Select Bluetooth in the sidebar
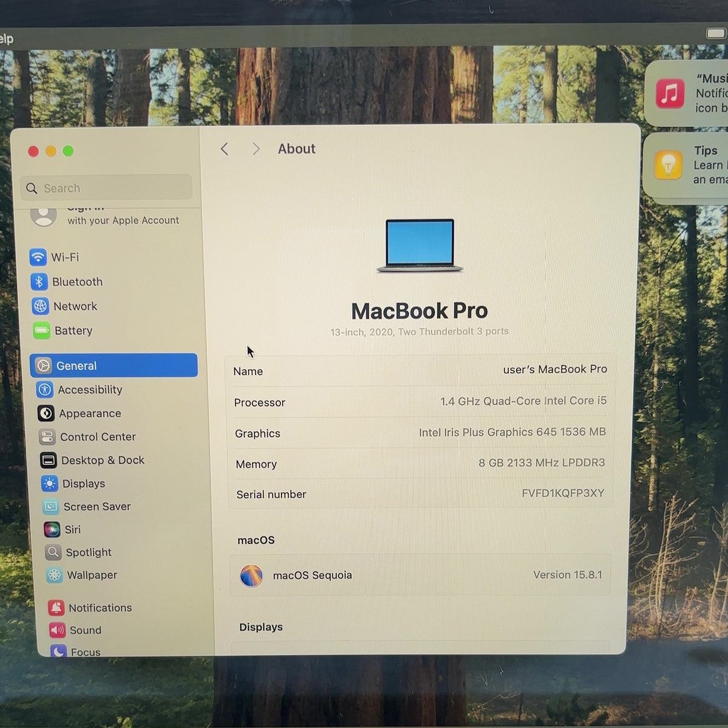This screenshot has height=728, width=728. pos(67,282)
